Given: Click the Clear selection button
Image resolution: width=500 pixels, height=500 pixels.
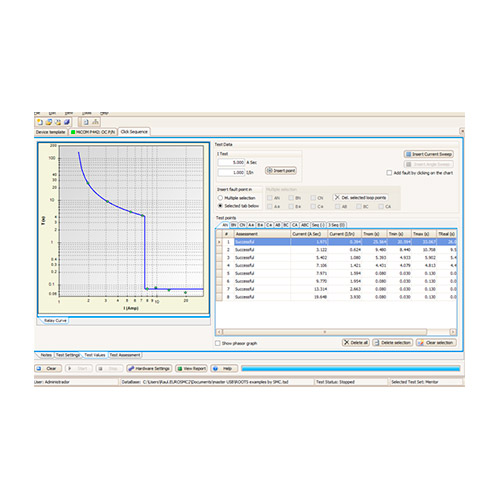Looking at the screenshot, I should [x=436, y=342].
